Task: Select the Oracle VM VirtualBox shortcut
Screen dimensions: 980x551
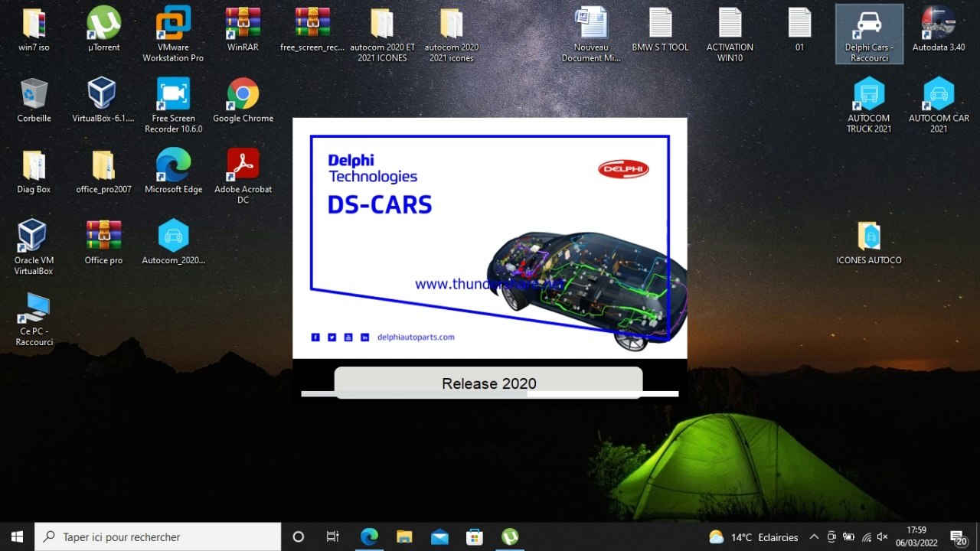Action: coord(34,248)
